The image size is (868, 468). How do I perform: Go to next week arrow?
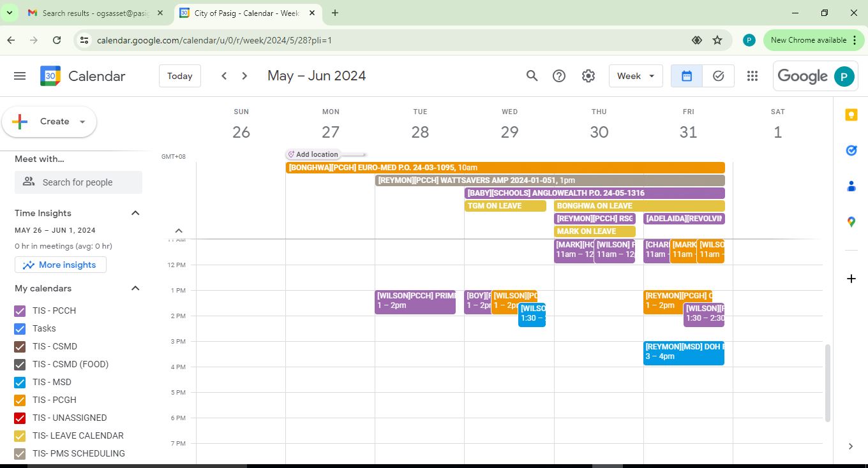[244, 76]
